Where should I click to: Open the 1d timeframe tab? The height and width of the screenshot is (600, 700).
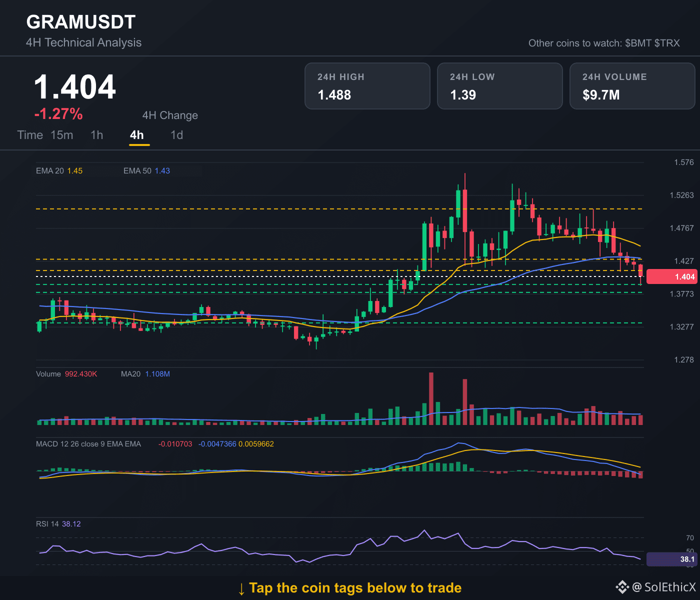[x=177, y=135]
